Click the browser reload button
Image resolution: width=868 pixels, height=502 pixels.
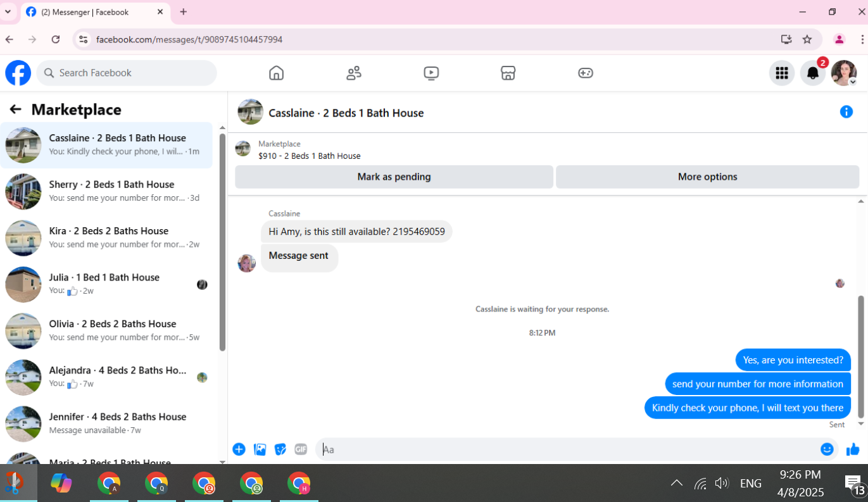coord(56,39)
